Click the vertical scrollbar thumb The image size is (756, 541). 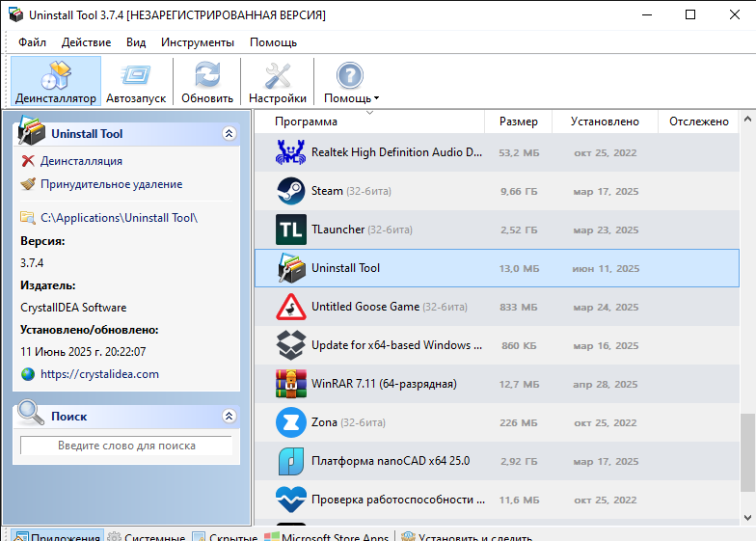pos(748,452)
